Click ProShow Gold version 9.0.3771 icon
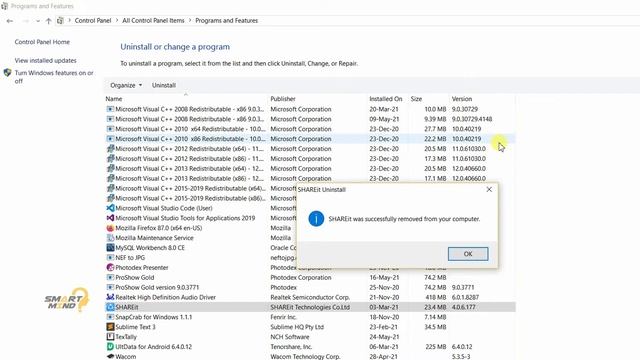 (110, 287)
